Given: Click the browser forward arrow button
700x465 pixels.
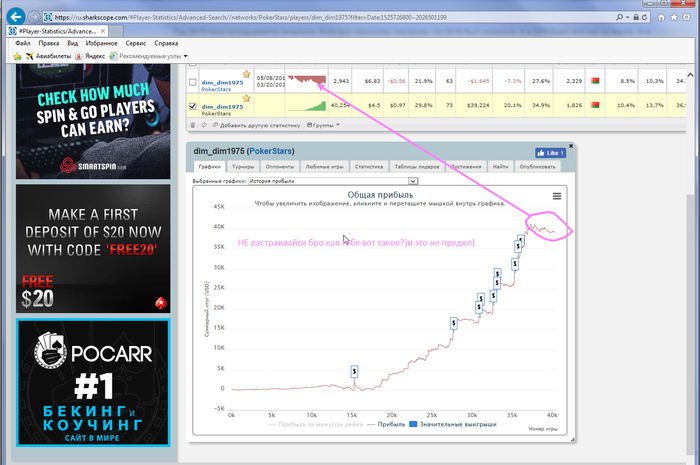Looking at the screenshot, I should click(34, 17).
